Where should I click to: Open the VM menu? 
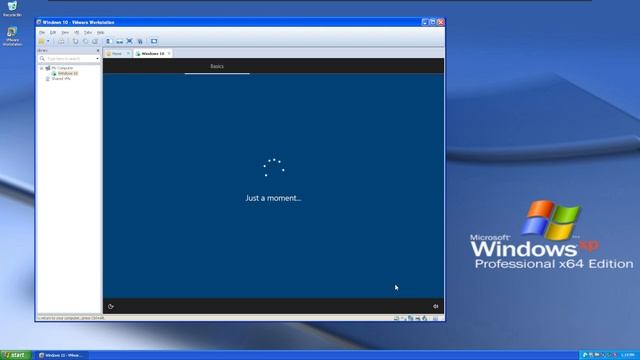point(76,32)
